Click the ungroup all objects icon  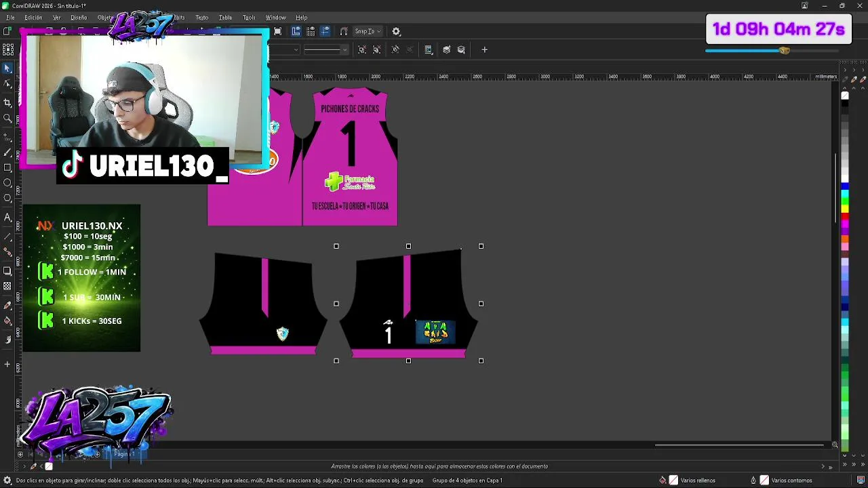[x=377, y=49]
